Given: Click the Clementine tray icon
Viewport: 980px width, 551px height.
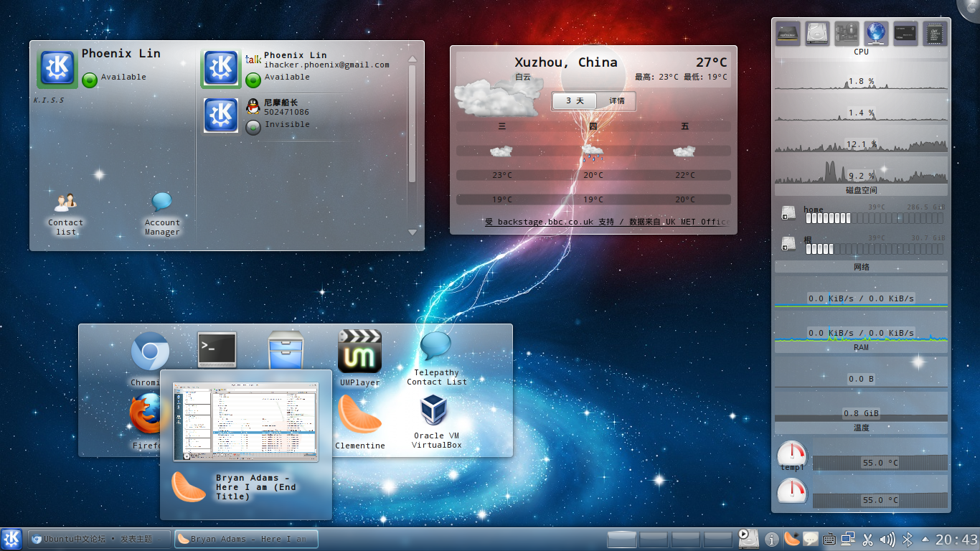Looking at the screenshot, I should pos(791,539).
